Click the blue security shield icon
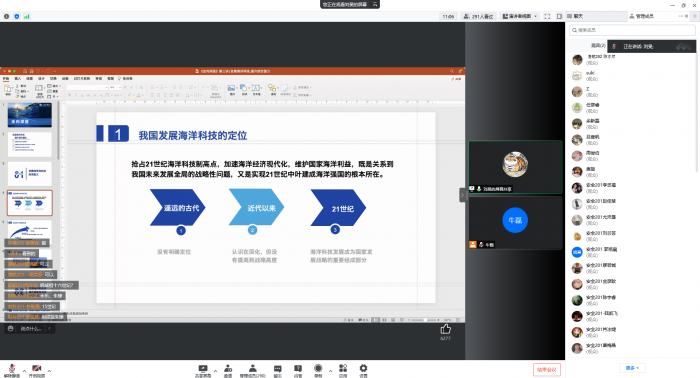This screenshot has width=700, height=378. coord(17,16)
